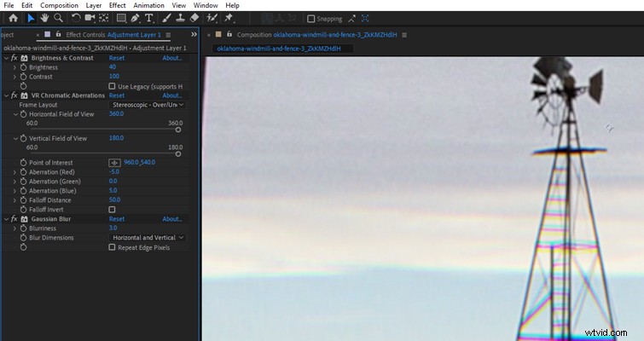Select the Pen tool
This screenshot has height=341, width=644.
pyautogui.click(x=135, y=18)
